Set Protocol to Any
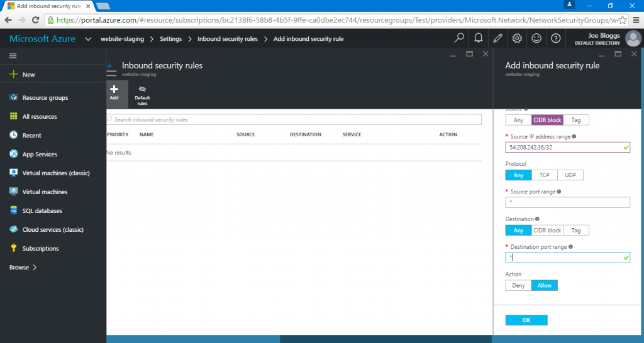Screen dimensions: 644x343 (518, 175)
